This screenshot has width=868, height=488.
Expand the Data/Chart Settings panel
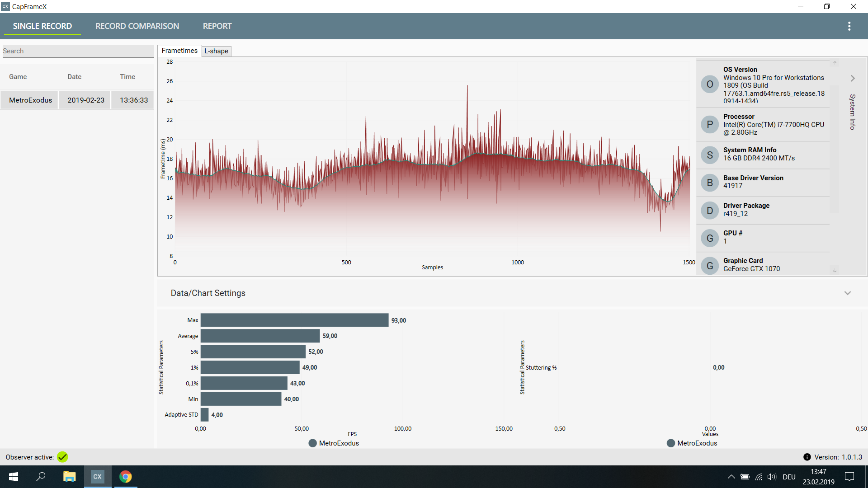[847, 293]
